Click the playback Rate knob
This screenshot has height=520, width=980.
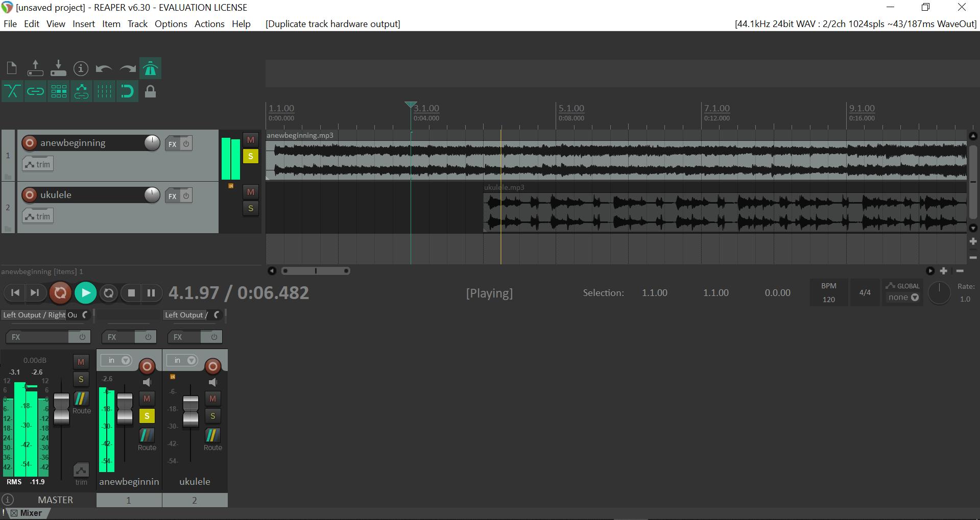pos(939,293)
